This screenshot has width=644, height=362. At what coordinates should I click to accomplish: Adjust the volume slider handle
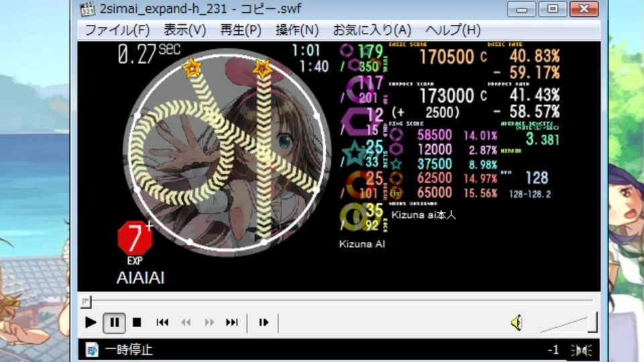[592, 322]
